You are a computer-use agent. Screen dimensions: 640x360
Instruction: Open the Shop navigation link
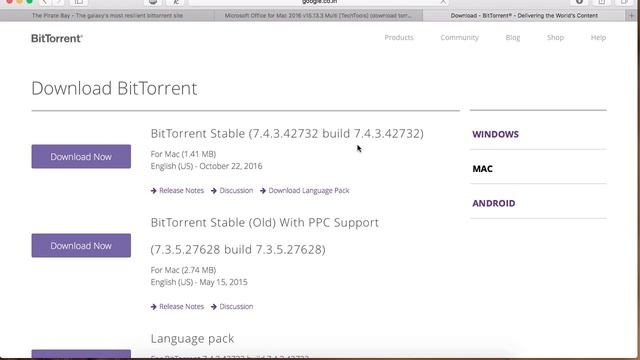coord(555,38)
